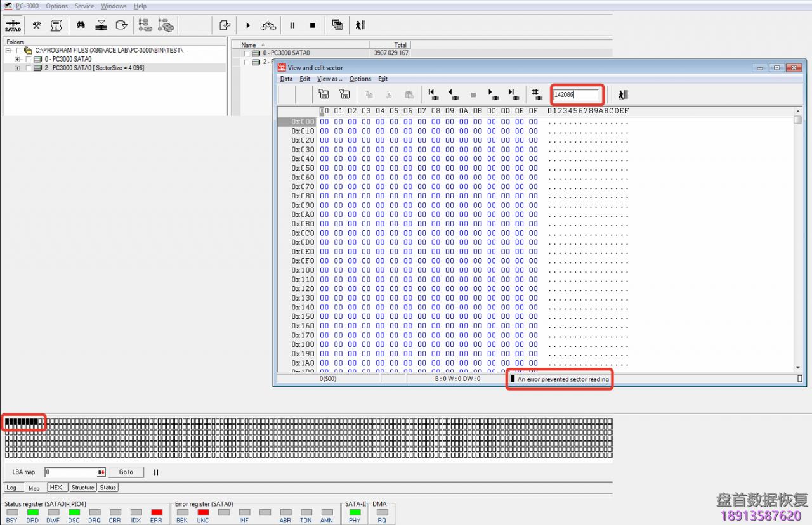Check the box for 2 - PC3000 SATA0 SectorSize folder
The width and height of the screenshot is (812, 525).
click(x=29, y=68)
